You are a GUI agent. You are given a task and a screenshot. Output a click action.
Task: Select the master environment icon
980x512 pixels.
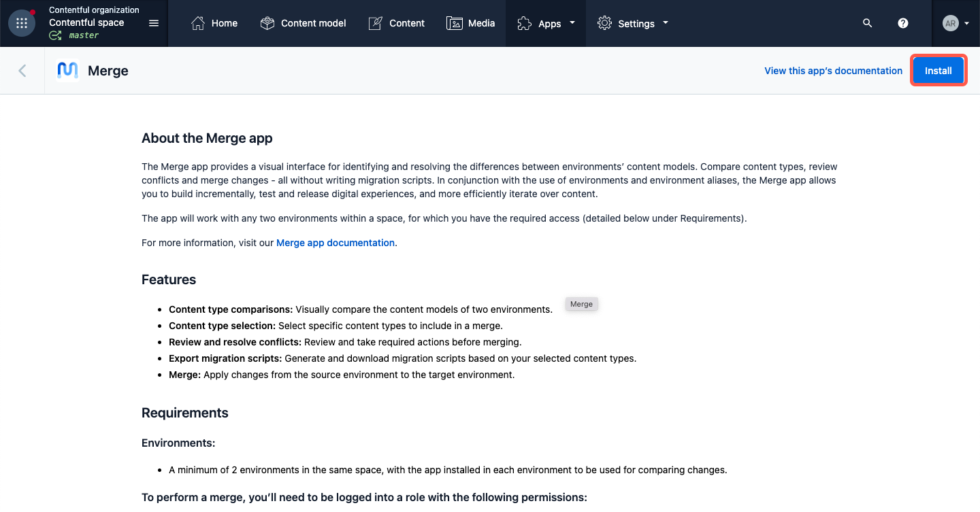click(x=55, y=35)
